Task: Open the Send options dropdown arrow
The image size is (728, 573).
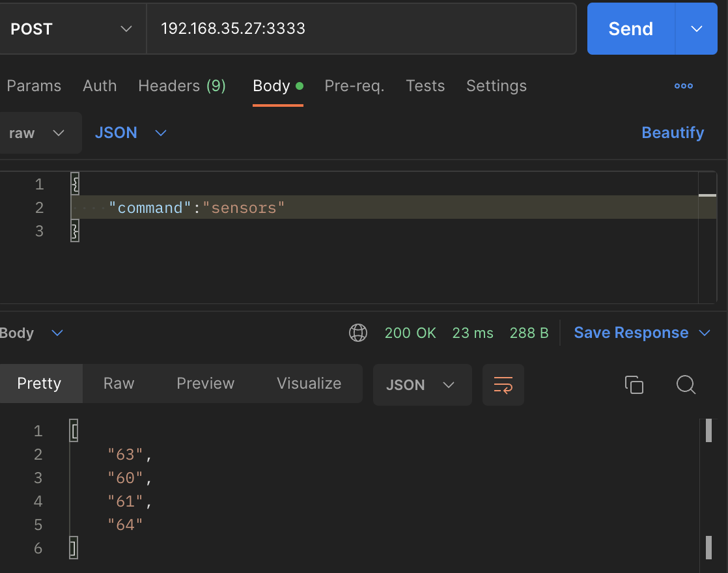Action: 697,29
